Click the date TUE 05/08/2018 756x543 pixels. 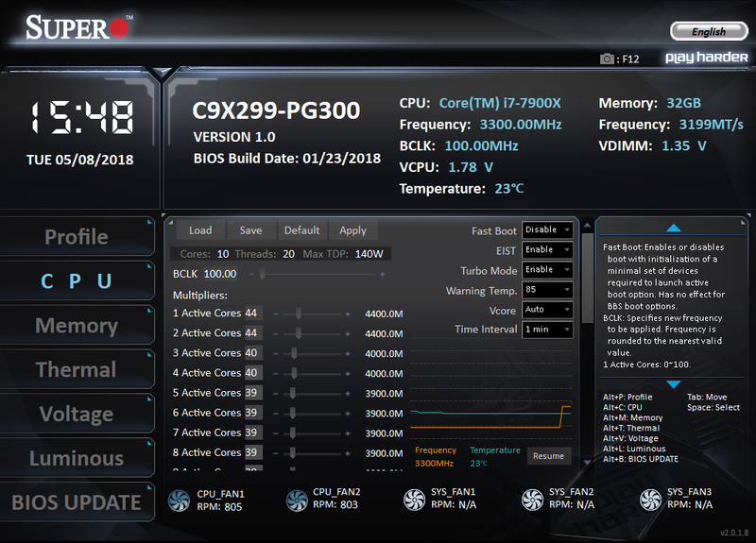(80, 160)
